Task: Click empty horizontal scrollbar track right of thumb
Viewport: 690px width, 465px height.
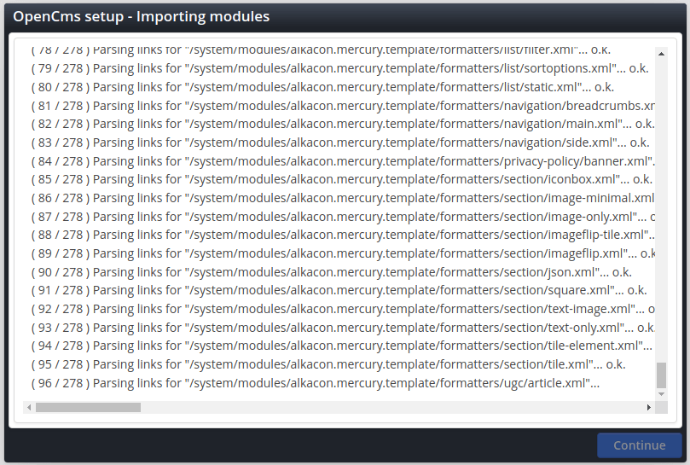Action: pos(400,407)
